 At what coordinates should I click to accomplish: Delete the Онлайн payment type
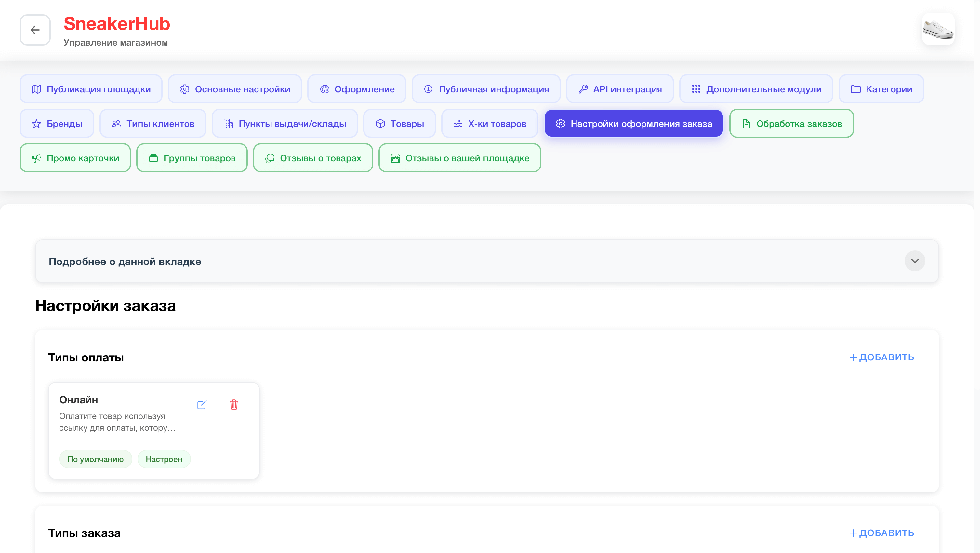pos(234,405)
